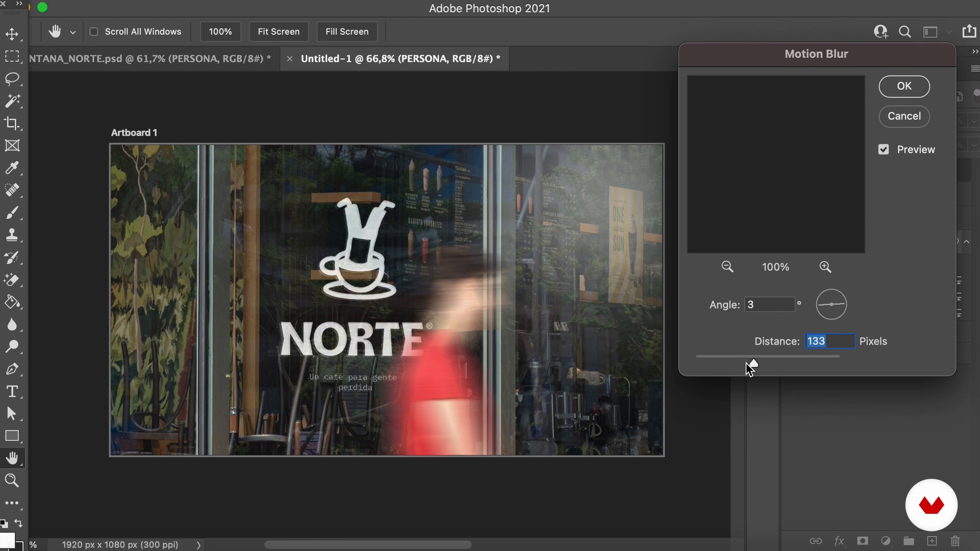Select the History Brush tool
The height and width of the screenshot is (551, 980).
click(x=12, y=258)
